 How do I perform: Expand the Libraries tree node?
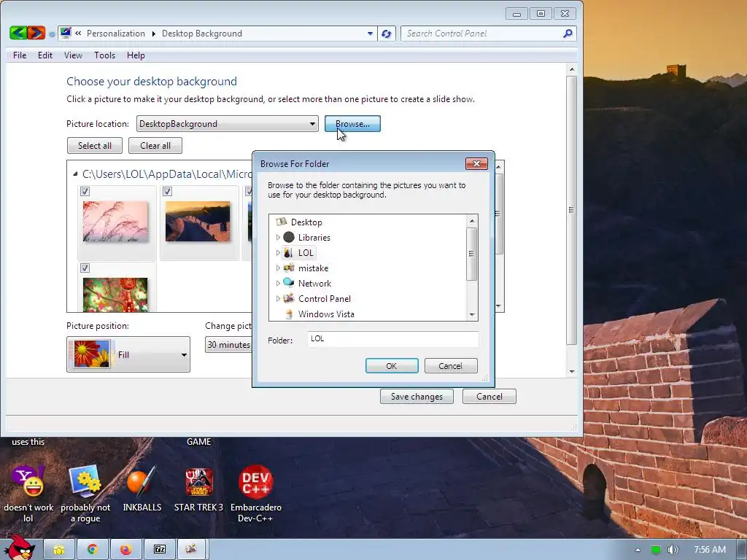(x=278, y=238)
